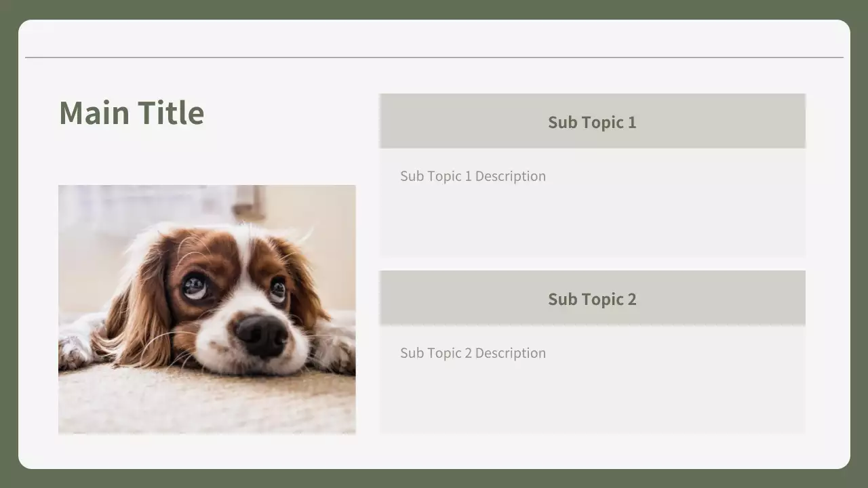Click the Main Title heading text

coord(132,113)
